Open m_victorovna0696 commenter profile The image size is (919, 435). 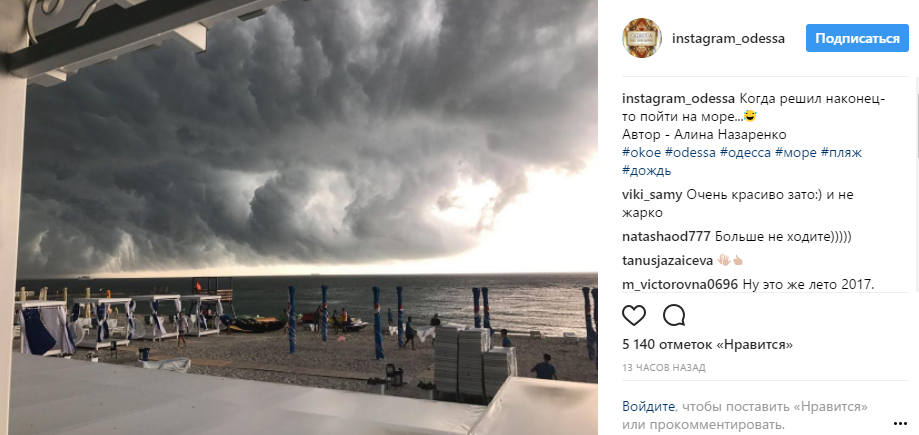(680, 285)
